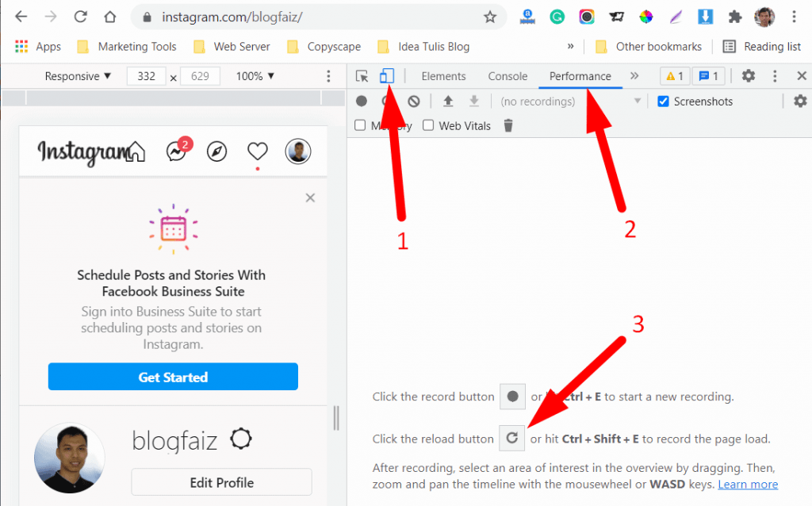The image size is (812, 506).
Task: Click the viewport height field 629
Action: (x=200, y=76)
